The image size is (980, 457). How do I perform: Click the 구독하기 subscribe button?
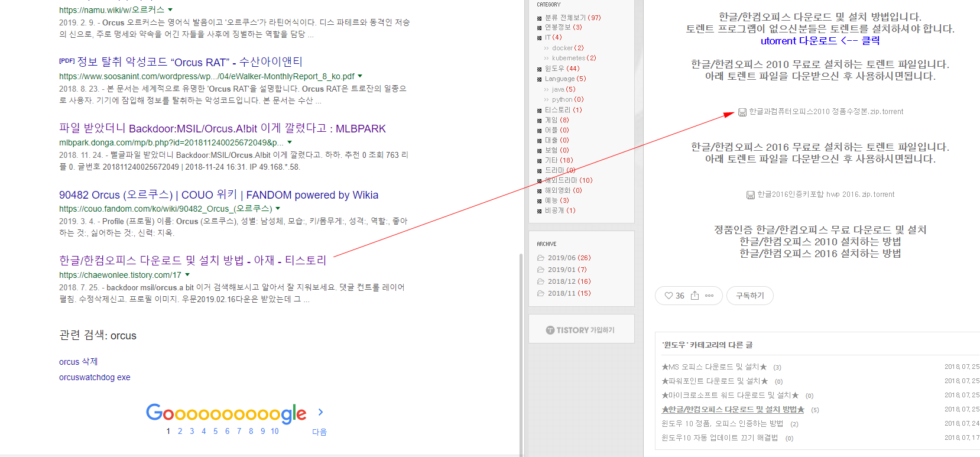pos(750,296)
